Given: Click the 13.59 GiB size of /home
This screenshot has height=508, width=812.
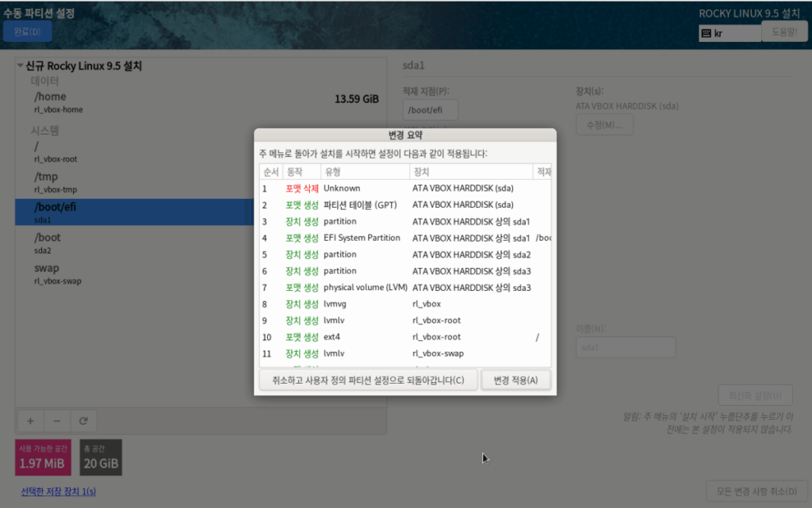Looking at the screenshot, I should point(356,99).
